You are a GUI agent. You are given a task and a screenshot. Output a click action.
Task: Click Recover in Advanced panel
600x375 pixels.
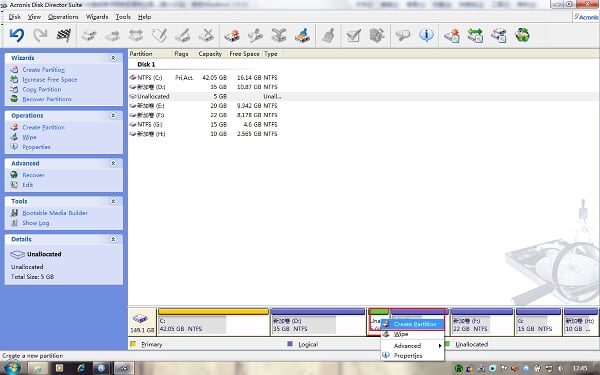[x=33, y=175]
